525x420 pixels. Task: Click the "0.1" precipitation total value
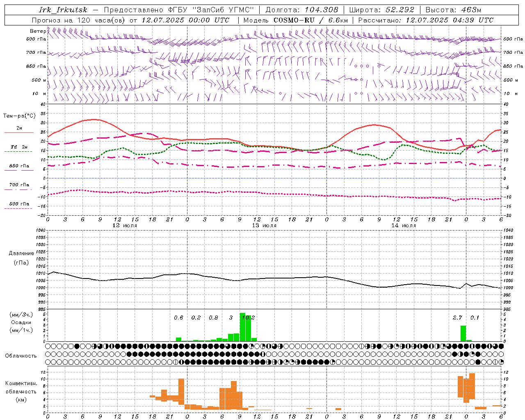pos(475,317)
